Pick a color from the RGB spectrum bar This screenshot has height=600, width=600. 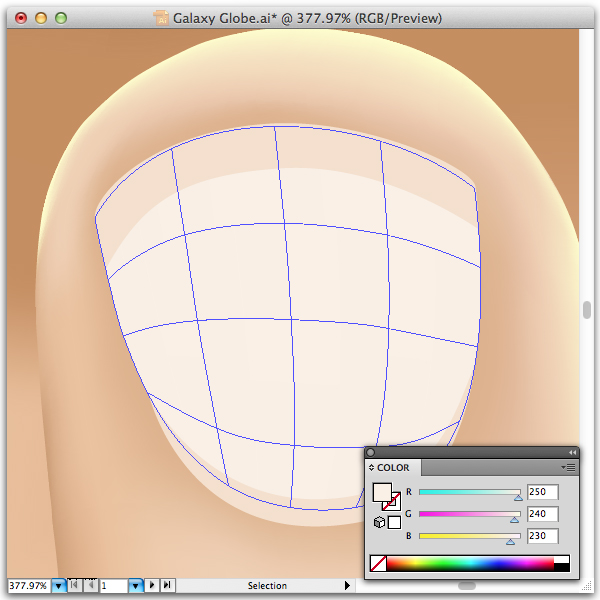coord(470,564)
